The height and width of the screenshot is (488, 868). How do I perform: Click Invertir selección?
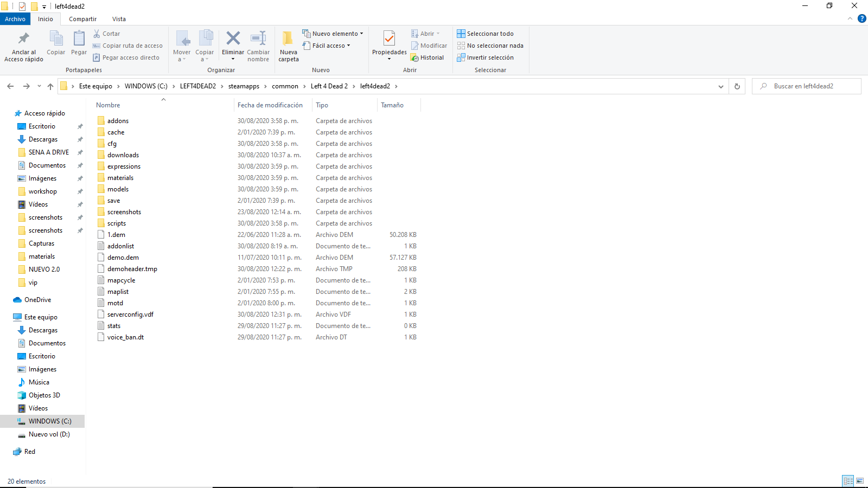[x=485, y=57]
